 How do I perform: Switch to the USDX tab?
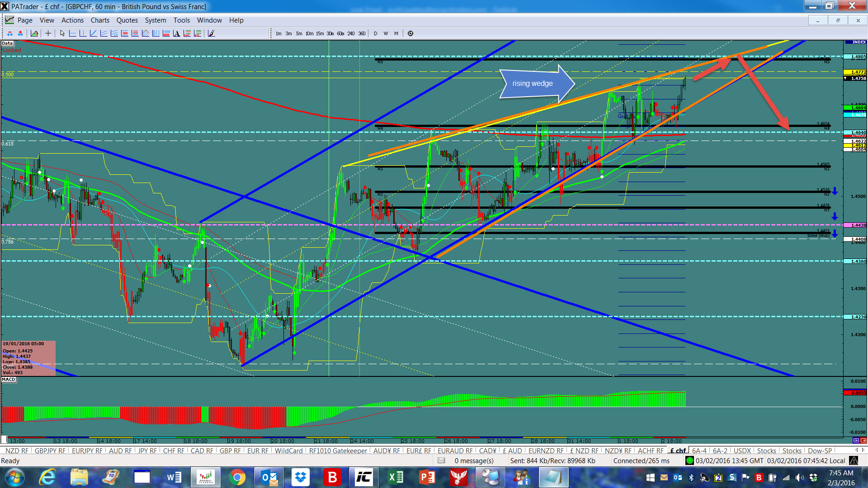742,450
